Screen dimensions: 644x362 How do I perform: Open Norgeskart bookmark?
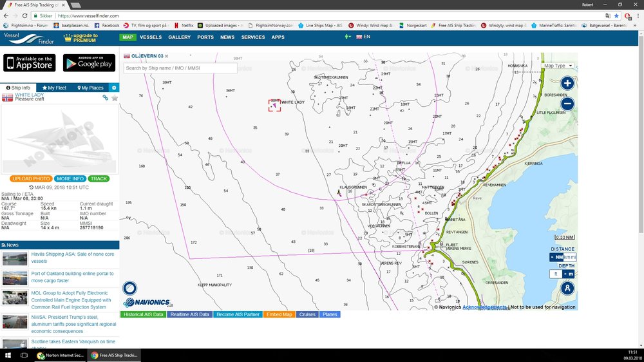point(413,26)
